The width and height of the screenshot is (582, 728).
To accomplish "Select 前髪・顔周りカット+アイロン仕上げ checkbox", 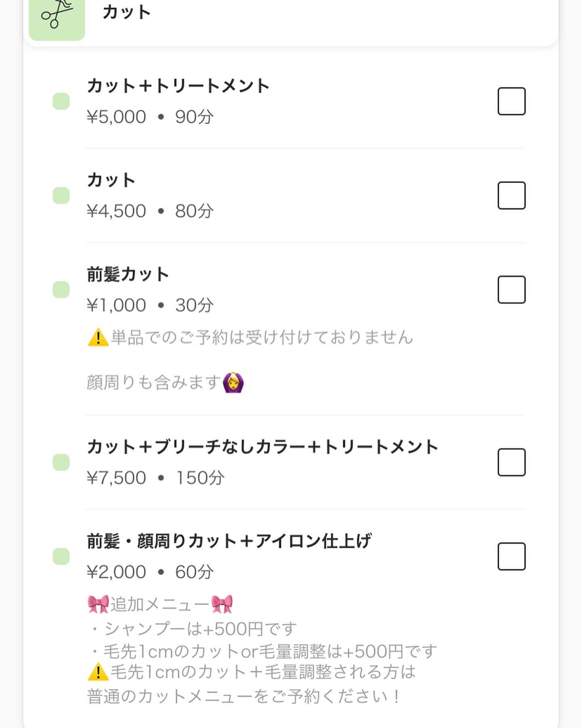I will point(511,557).
